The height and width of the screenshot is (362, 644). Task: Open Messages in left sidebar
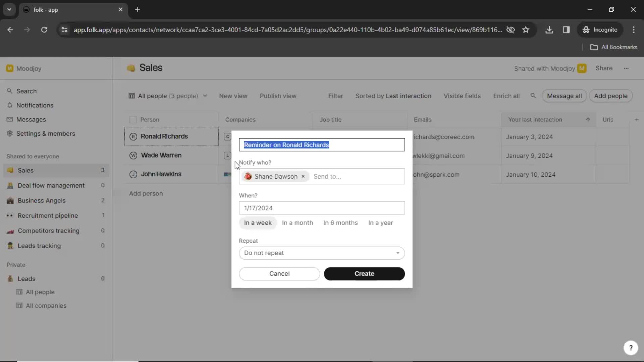(x=31, y=119)
